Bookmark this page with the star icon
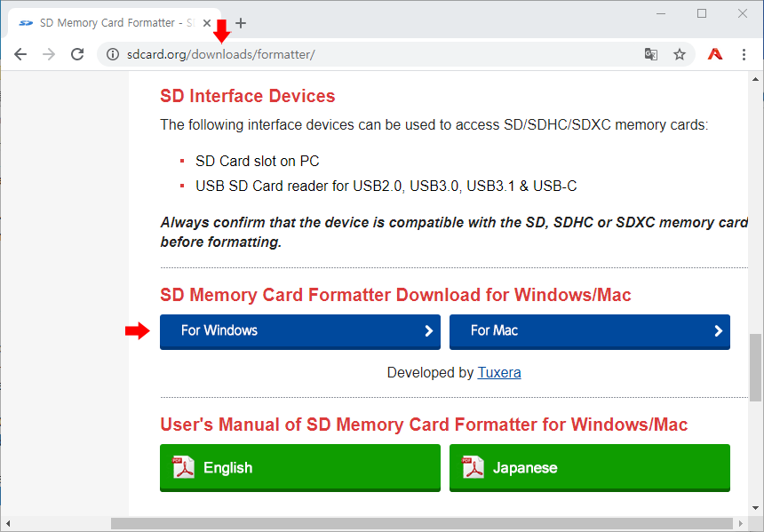The width and height of the screenshot is (764, 532). pyautogui.click(x=680, y=54)
